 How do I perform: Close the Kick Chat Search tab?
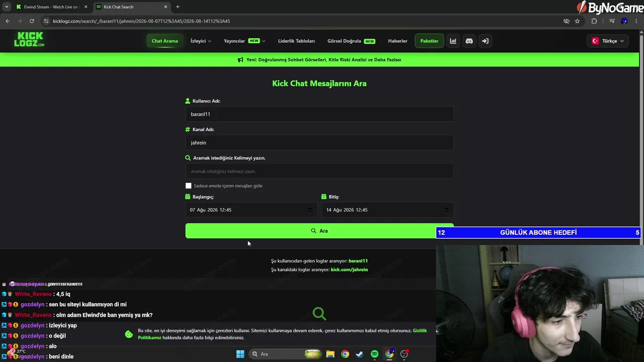[166, 7]
